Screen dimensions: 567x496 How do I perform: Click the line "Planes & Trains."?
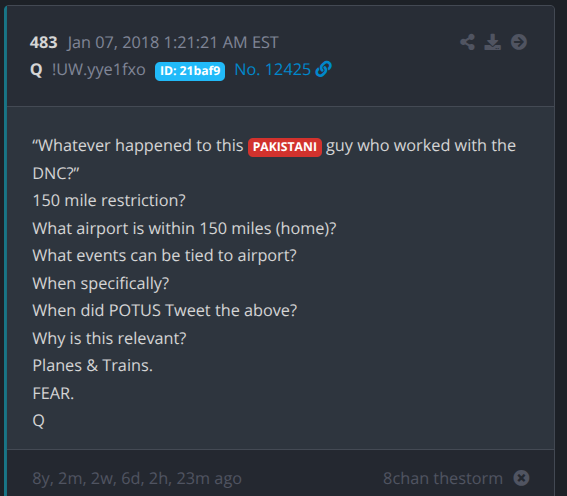[93, 365]
